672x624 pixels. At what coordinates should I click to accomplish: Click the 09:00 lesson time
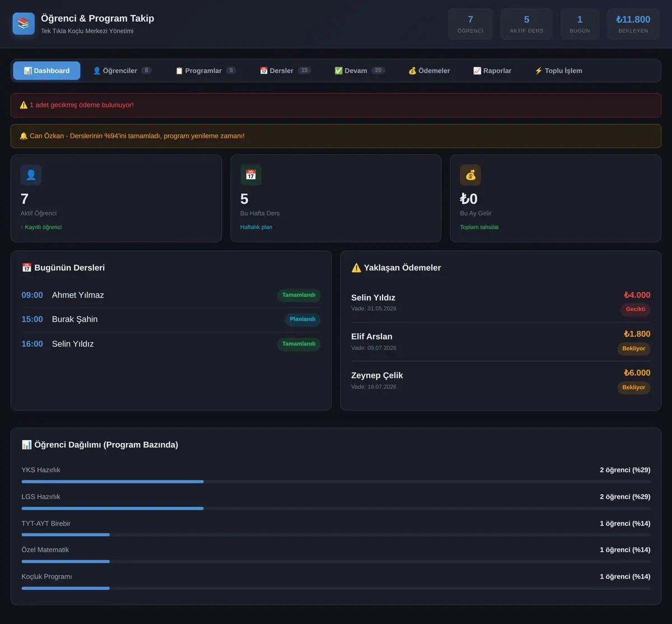[32, 295]
